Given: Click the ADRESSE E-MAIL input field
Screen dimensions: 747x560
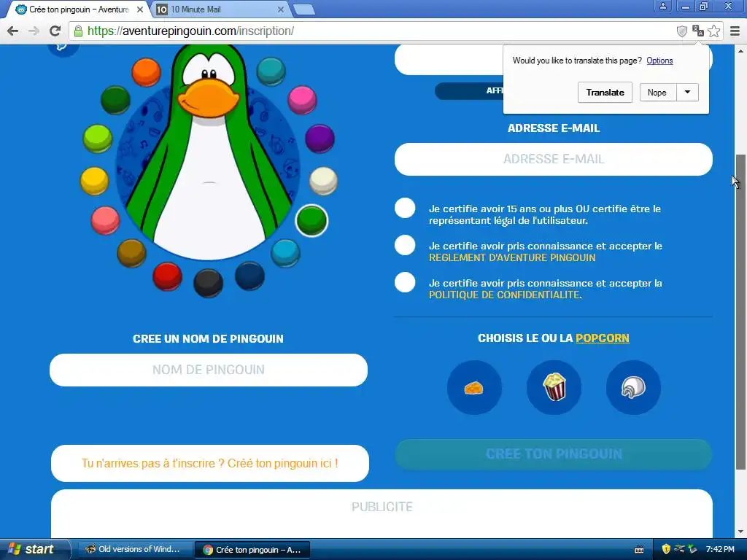Looking at the screenshot, I should pyautogui.click(x=554, y=159).
